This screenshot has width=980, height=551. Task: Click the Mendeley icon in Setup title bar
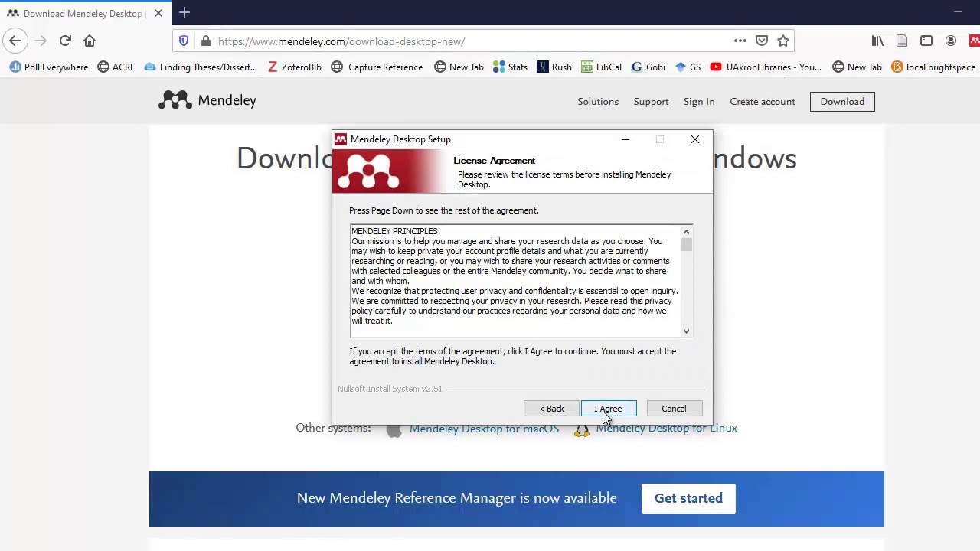point(341,139)
